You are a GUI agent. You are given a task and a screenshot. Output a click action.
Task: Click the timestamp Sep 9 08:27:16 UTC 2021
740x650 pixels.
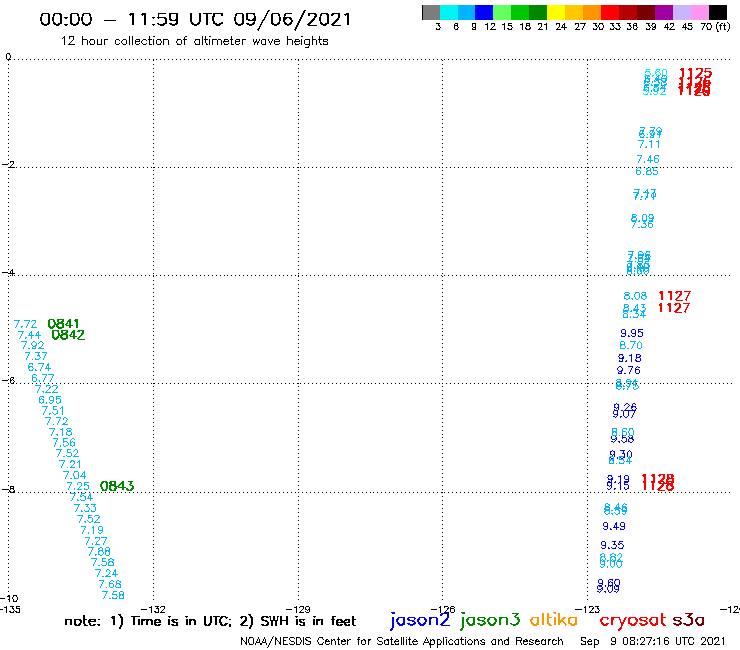coord(652,641)
